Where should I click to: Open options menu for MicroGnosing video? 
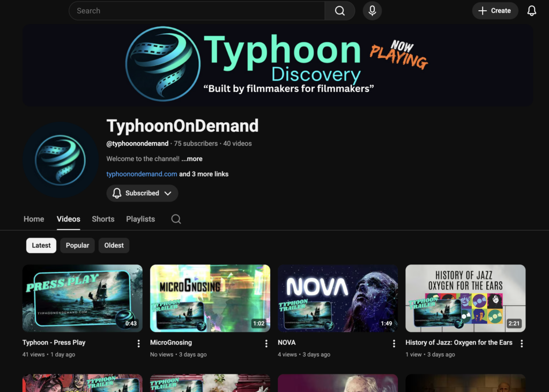266,343
